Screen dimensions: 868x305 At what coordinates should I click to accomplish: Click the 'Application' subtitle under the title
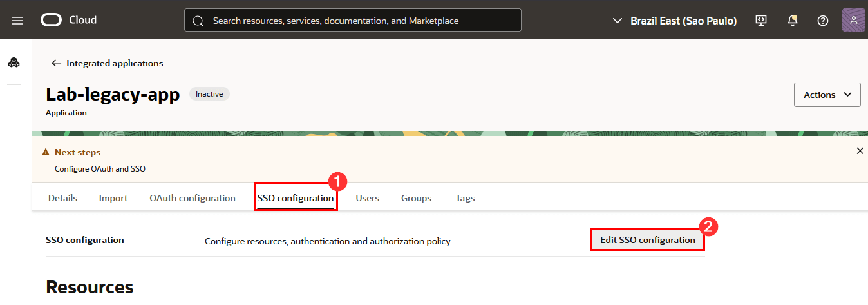[x=66, y=113]
